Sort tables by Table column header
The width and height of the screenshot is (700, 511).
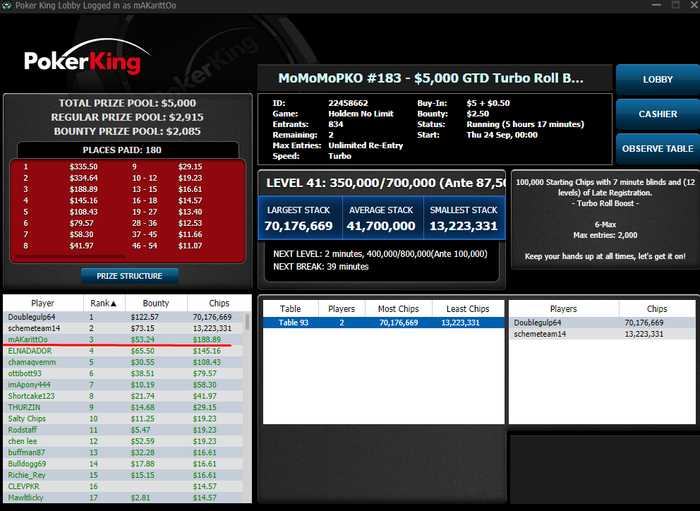(x=291, y=309)
